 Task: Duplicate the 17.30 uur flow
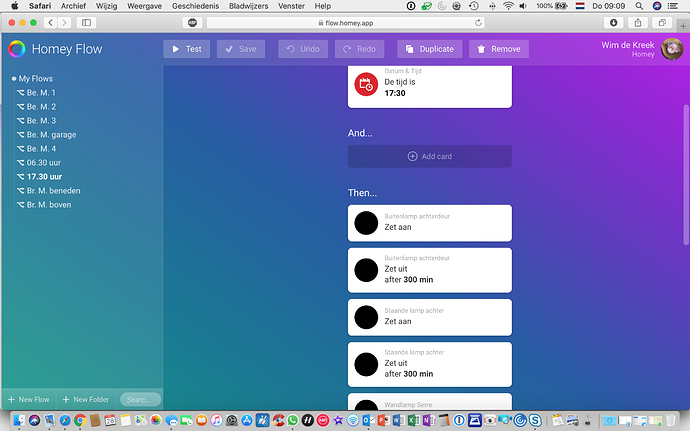(429, 49)
